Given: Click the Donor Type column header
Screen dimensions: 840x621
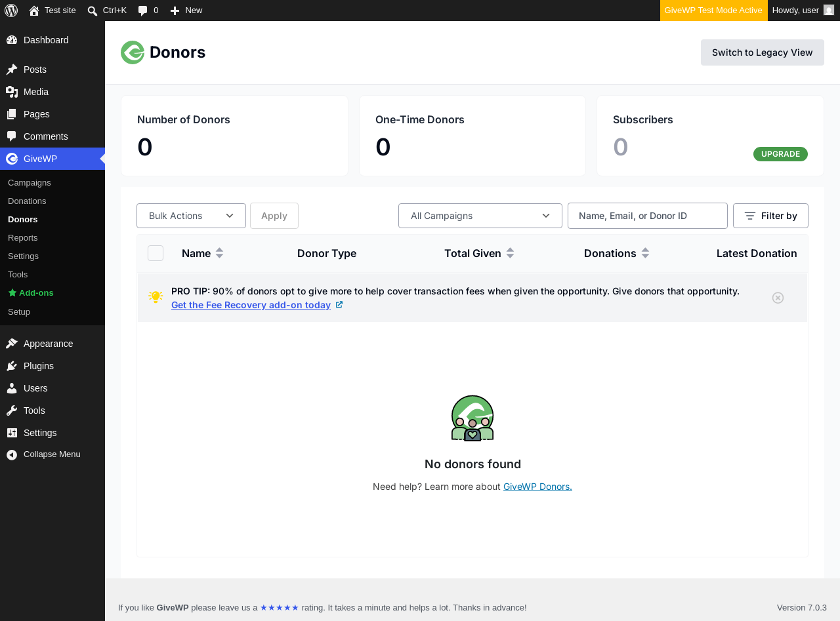Looking at the screenshot, I should pos(327,253).
